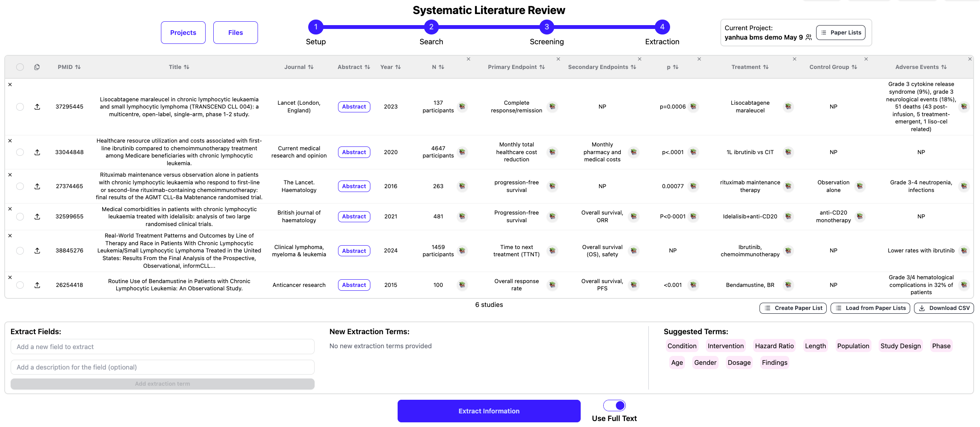Open Paper Lists for current project
980x427 pixels.
[x=841, y=32]
